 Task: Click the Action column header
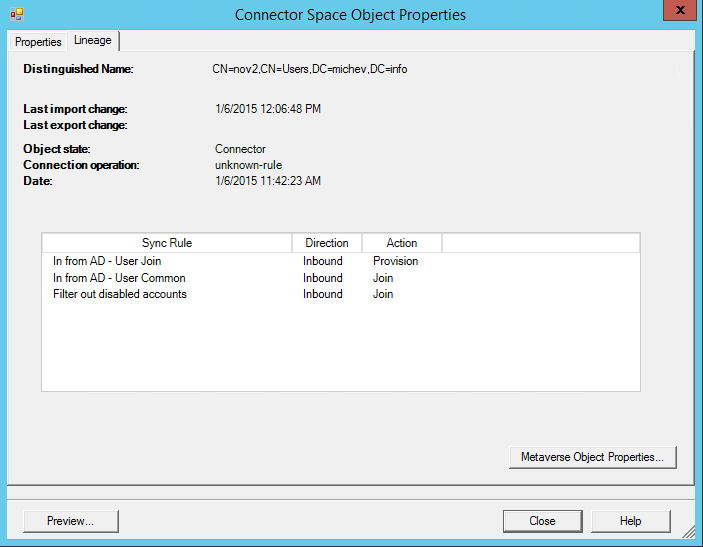coord(401,243)
